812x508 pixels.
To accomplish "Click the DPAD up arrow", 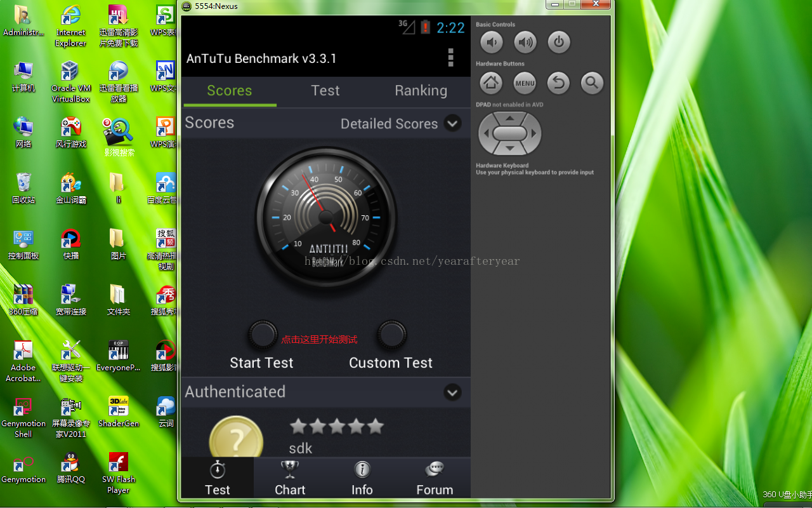I will pyautogui.click(x=510, y=118).
